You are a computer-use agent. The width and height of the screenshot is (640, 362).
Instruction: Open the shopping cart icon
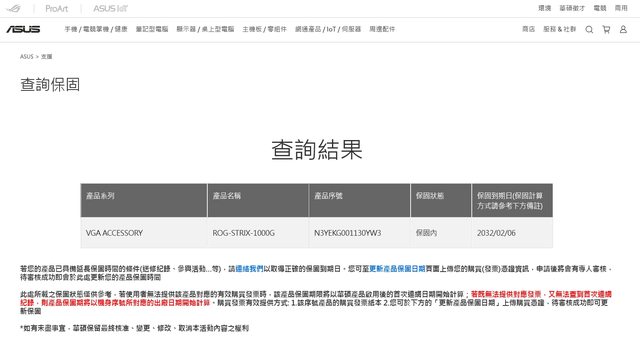point(606,29)
